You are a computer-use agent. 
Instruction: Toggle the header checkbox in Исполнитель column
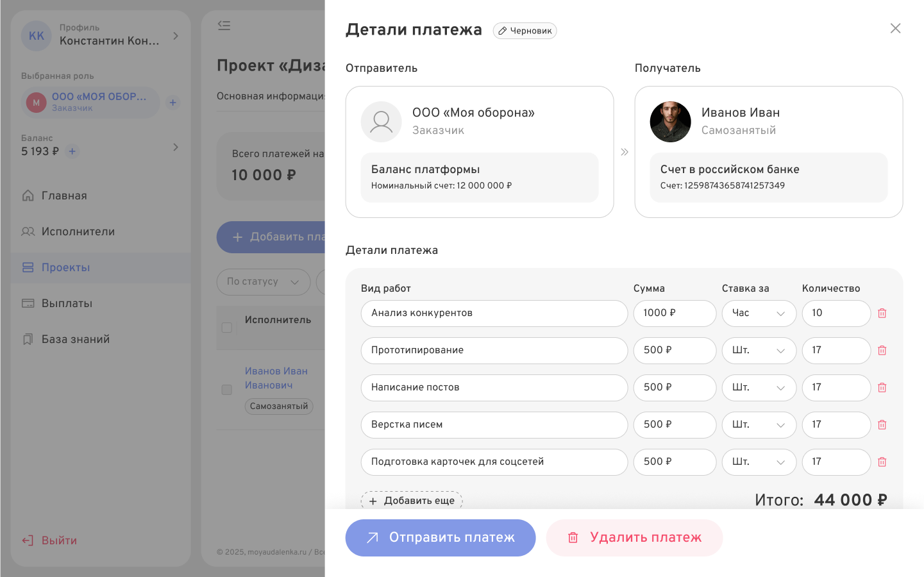pyautogui.click(x=226, y=328)
